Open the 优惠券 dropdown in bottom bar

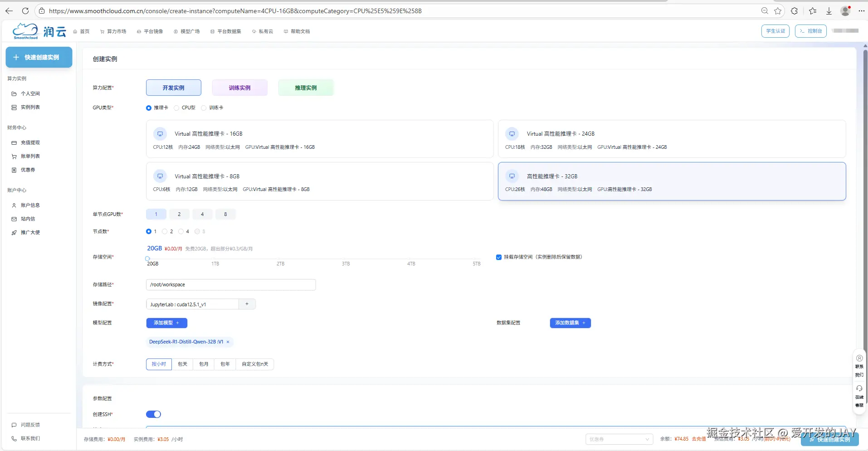click(x=619, y=439)
